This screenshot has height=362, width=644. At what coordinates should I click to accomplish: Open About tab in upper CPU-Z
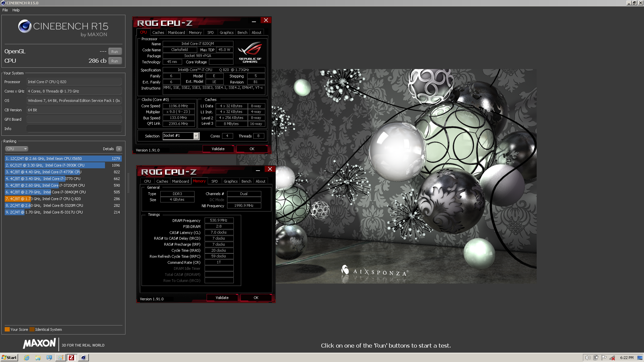[257, 33]
